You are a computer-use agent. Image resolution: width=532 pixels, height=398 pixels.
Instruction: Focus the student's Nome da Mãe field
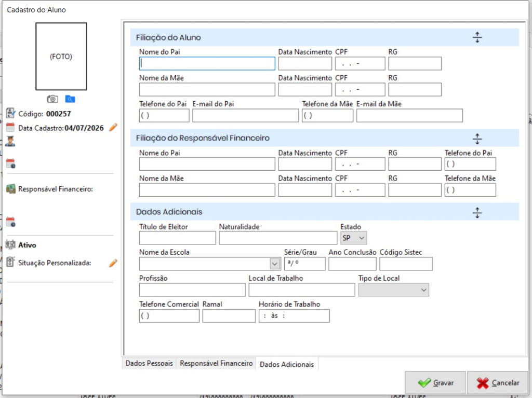[x=207, y=89]
